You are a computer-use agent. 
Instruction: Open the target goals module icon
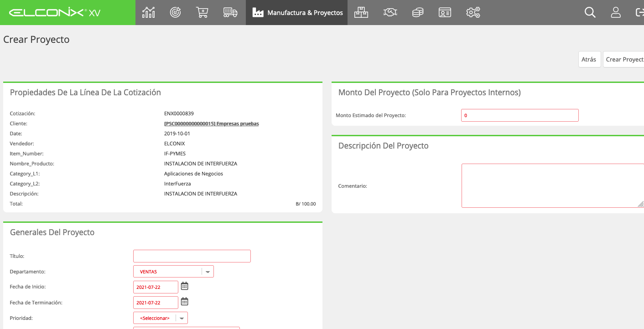[176, 12]
